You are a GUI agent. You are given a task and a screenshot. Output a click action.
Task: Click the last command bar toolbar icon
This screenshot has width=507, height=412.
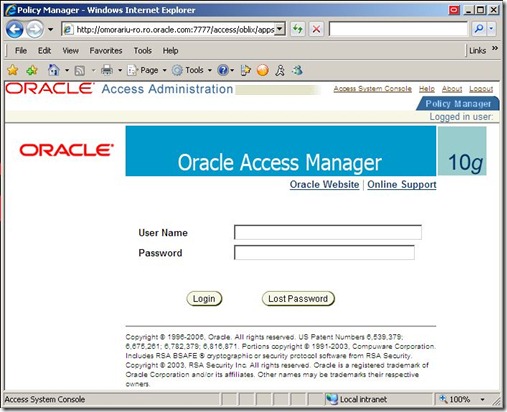[x=297, y=70]
